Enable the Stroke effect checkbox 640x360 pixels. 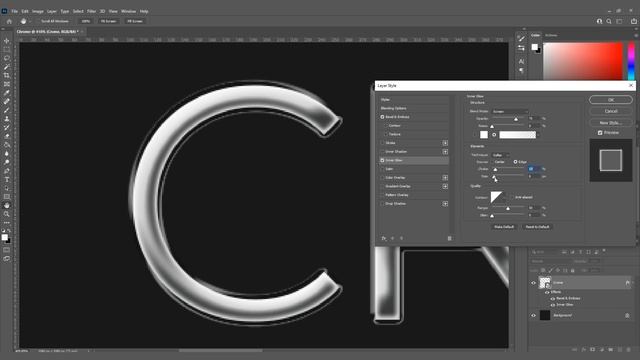click(x=382, y=143)
